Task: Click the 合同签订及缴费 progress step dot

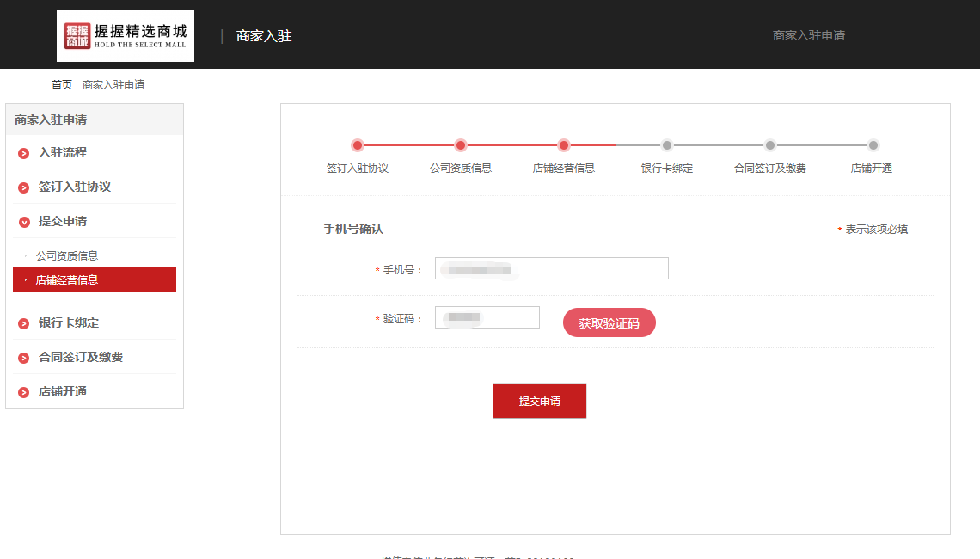Action: pos(770,145)
